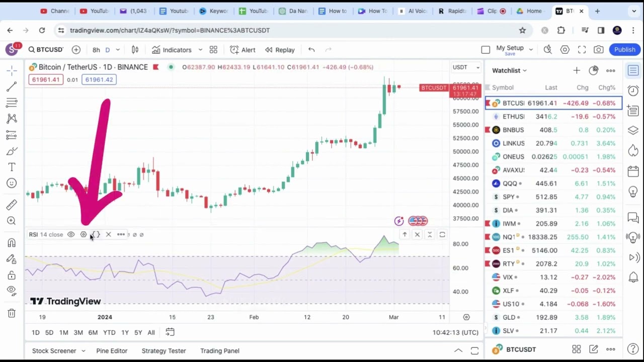The height and width of the screenshot is (362, 644).
Task: Open the Fibonacci retracement tools
Action: [12, 103]
